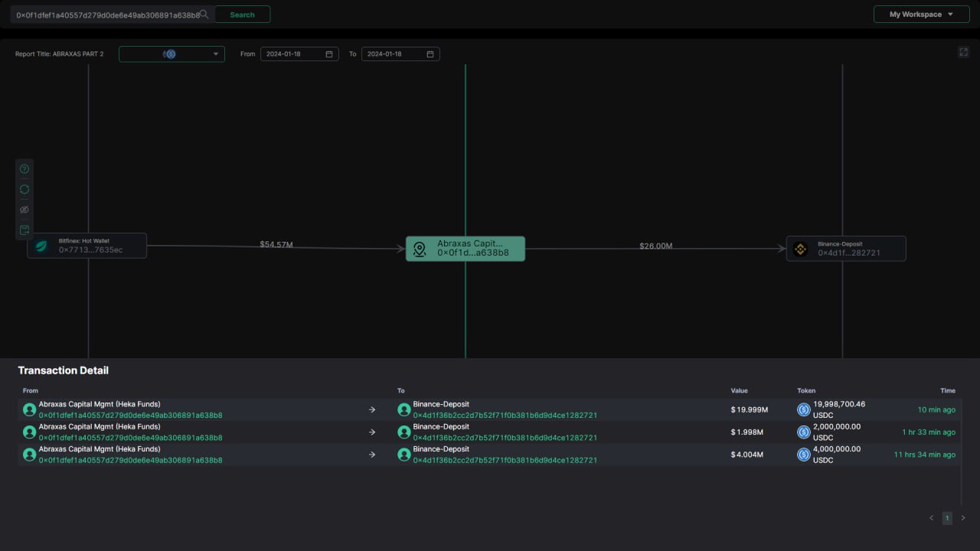Select the Abraxas Capital node
Image resolution: width=980 pixels, height=551 pixels.
465,249
